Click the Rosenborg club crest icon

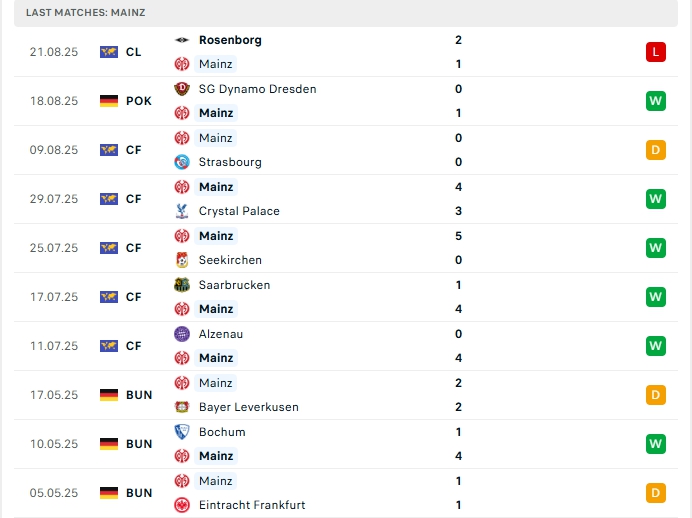[182, 40]
